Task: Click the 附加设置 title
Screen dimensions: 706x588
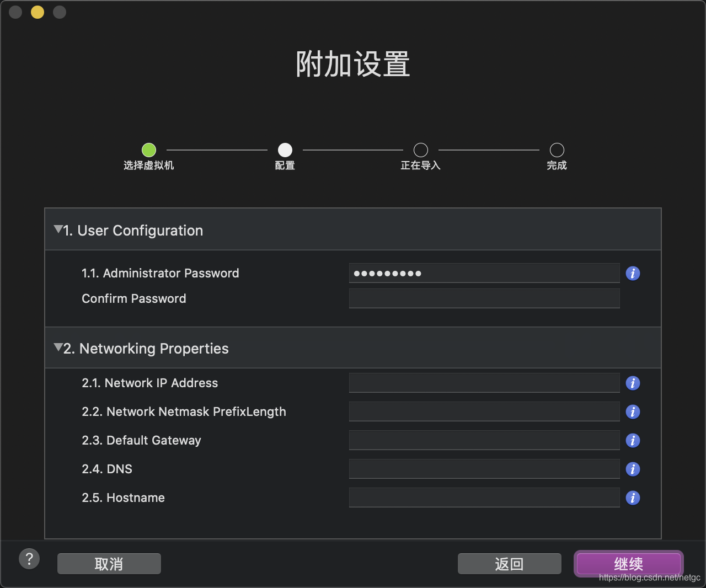Action: (353, 64)
